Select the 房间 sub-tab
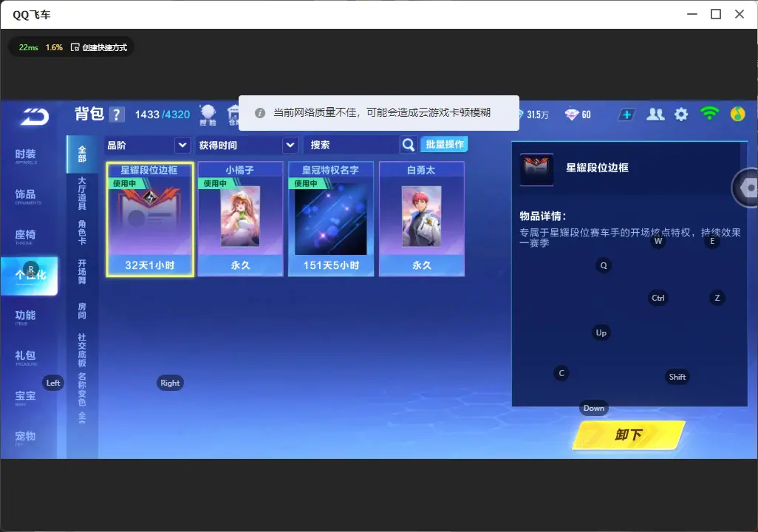 click(82, 311)
